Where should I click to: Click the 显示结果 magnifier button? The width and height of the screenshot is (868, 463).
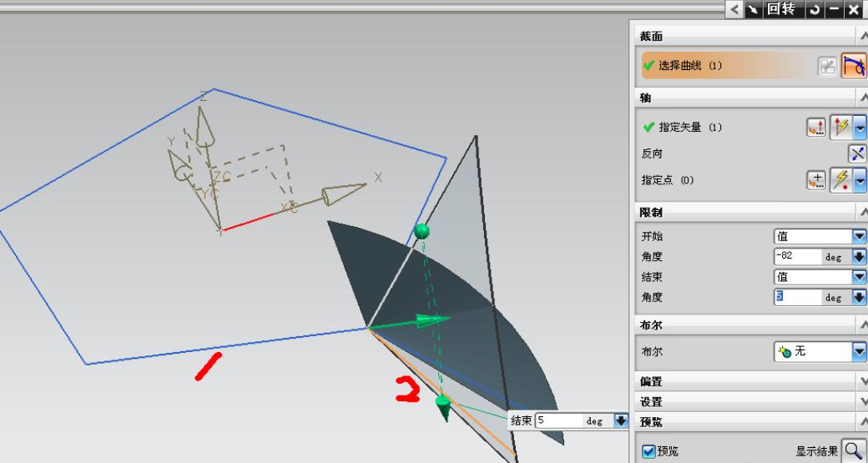853,450
